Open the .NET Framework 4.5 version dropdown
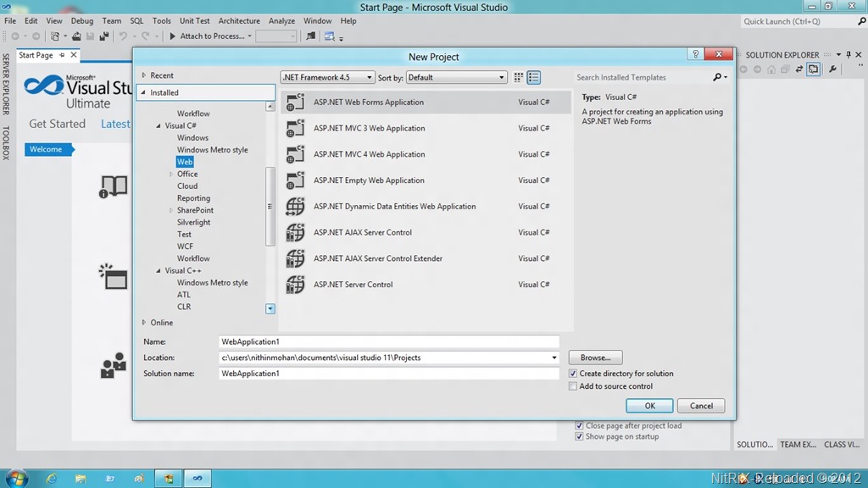Viewport: 868px width, 488px height. [x=328, y=77]
